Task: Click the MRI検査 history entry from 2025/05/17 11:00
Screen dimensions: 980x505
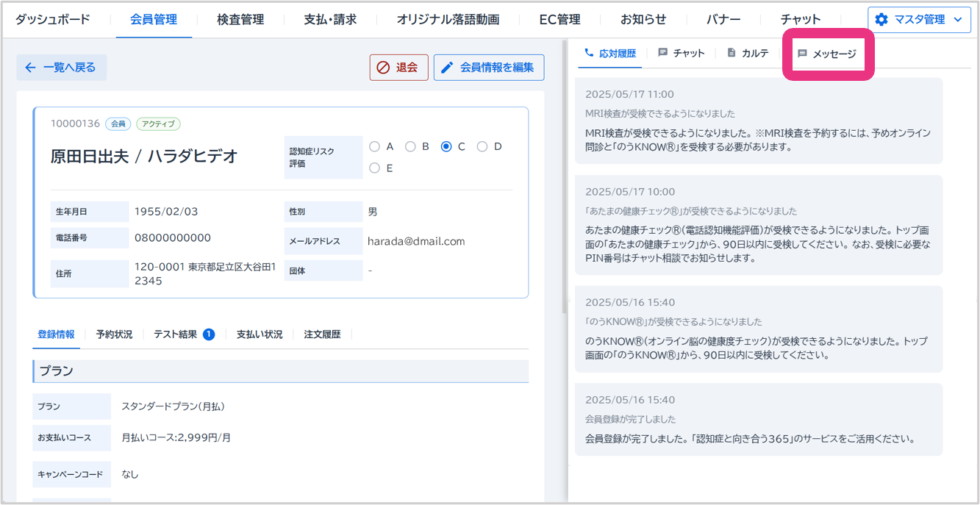Action: click(759, 121)
